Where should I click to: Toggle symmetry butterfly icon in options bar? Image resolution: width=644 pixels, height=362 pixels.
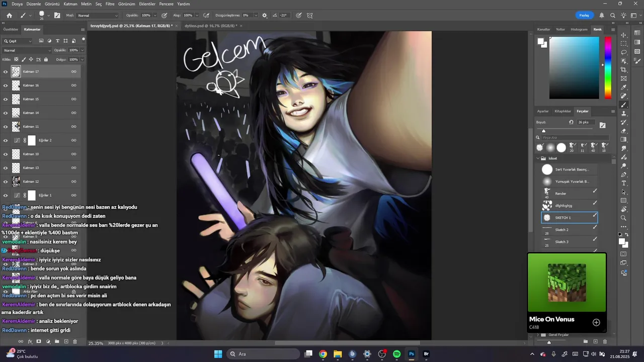[309, 16]
